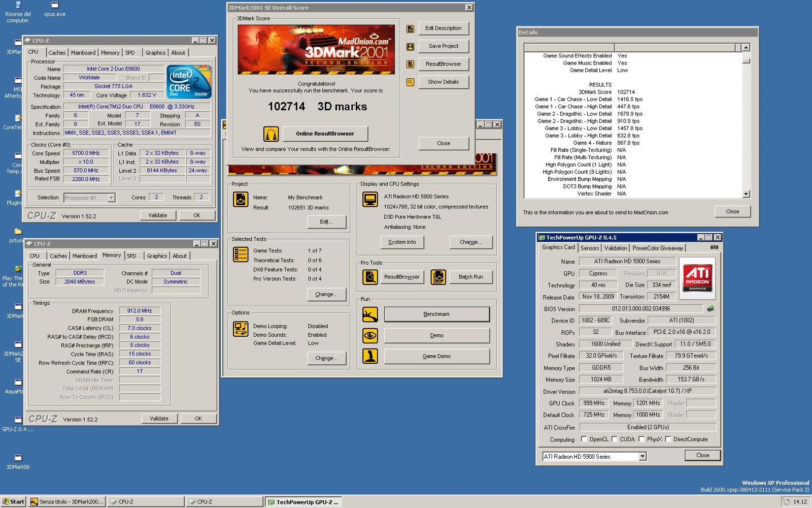Click the system tray icon beside the clock
The width and height of the screenshot is (812, 508).
click(786, 501)
